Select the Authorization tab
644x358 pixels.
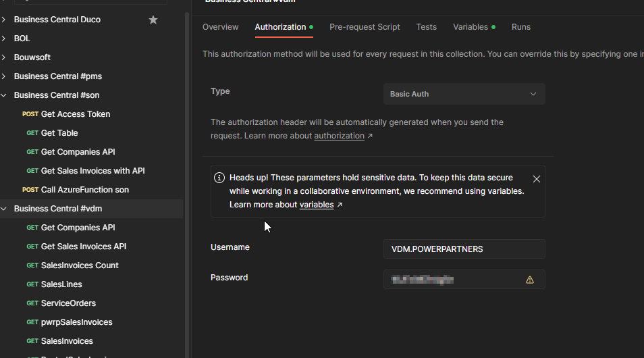click(284, 27)
